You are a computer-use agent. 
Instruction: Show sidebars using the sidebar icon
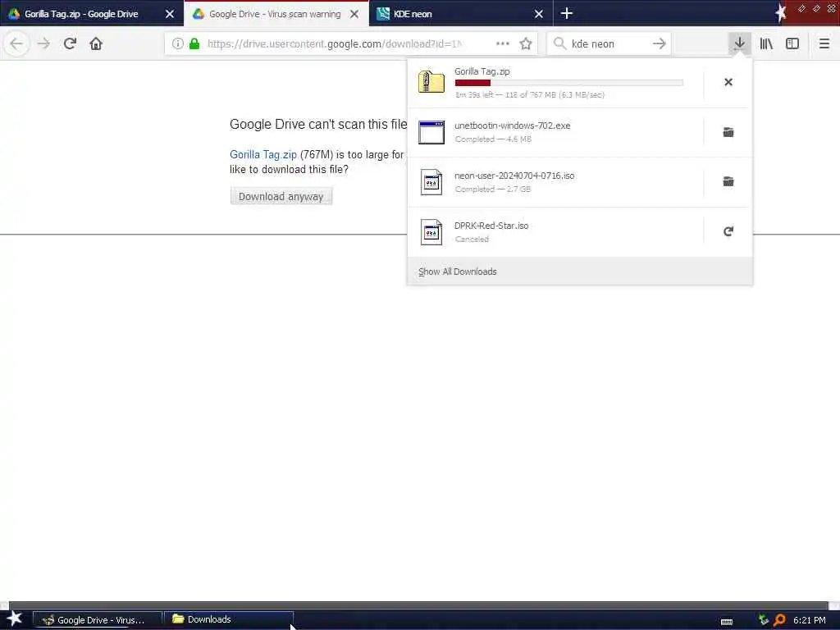tap(792, 43)
